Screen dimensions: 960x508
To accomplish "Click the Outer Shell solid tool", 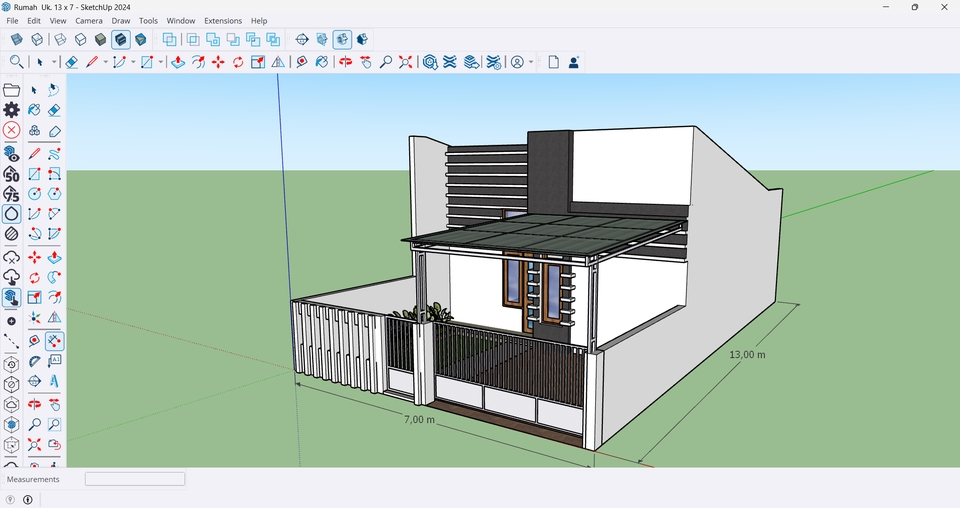I will [x=170, y=40].
